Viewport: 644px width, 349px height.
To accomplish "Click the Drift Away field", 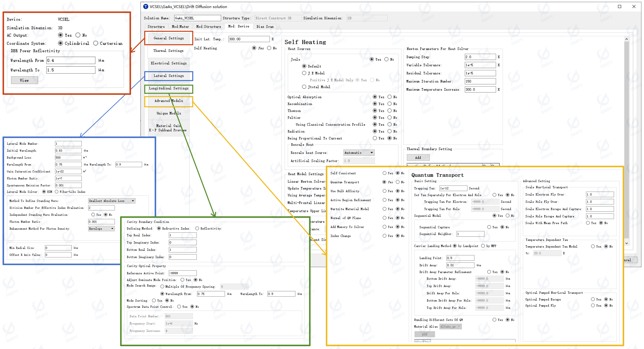I will coord(460,265).
